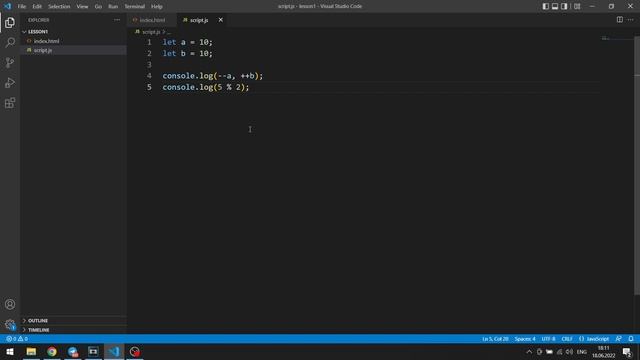
Task: Toggle the secondary side bar layout icon
Action: (564, 6)
